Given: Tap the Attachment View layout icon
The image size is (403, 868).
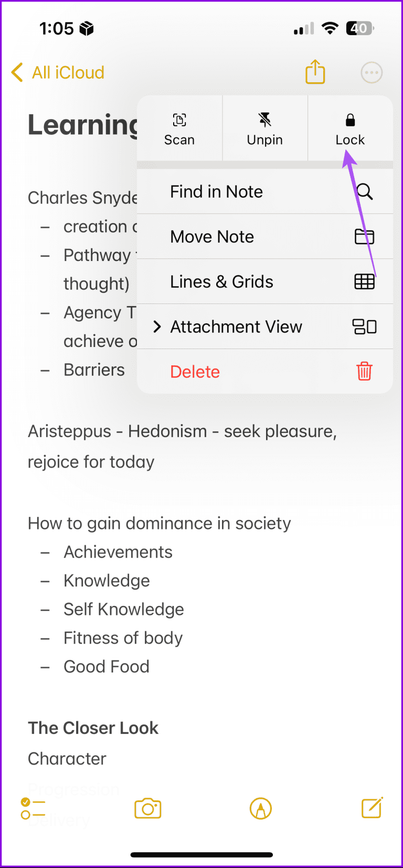Looking at the screenshot, I should [364, 327].
